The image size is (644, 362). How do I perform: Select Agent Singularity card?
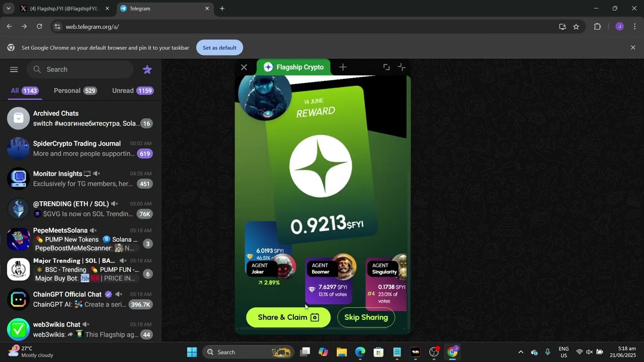coord(386,282)
